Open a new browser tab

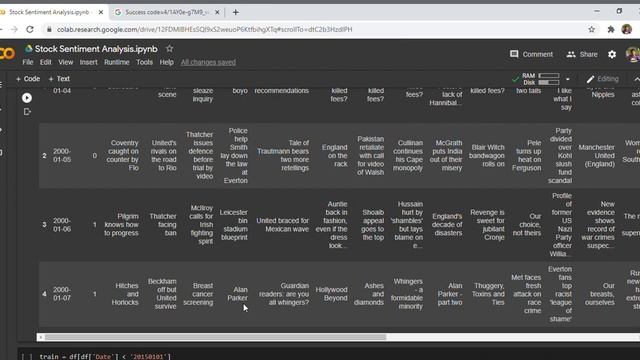tap(236, 12)
